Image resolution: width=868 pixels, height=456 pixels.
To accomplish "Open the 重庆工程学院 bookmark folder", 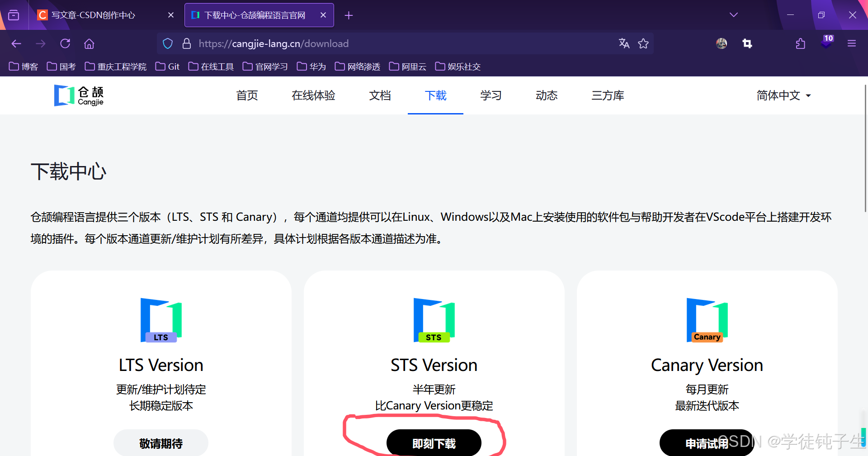I will click(x=116, y=66).
